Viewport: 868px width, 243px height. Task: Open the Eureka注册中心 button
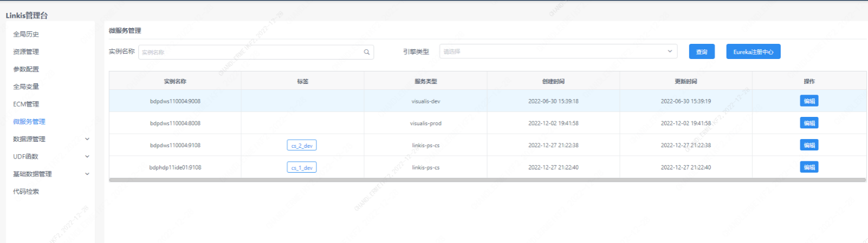pos(753,51)
